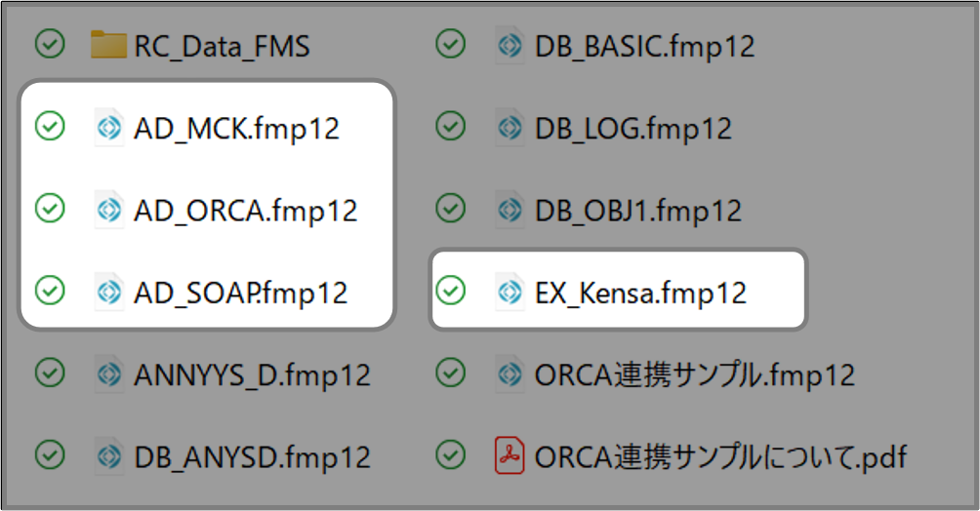The height and width of the screenshot is (511, 980).
Task: Click the EX_Kensa.fmp12 FileMaker file icon
Action: (509, 291)
